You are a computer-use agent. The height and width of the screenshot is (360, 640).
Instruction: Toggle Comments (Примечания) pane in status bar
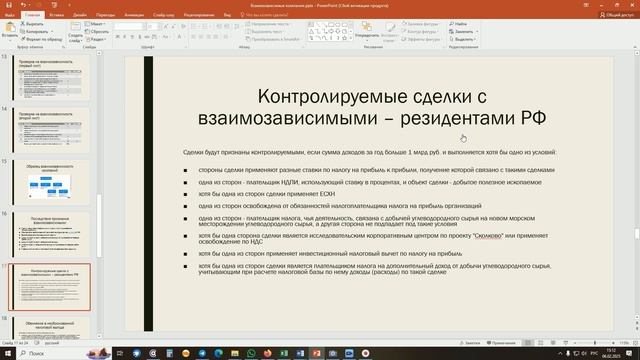[x=501, y=343]
